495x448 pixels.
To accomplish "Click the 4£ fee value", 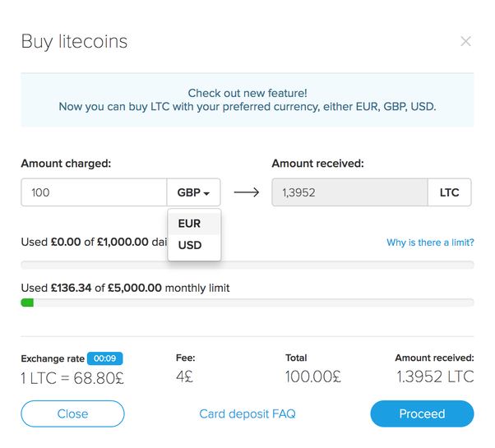I will (185, 377).
